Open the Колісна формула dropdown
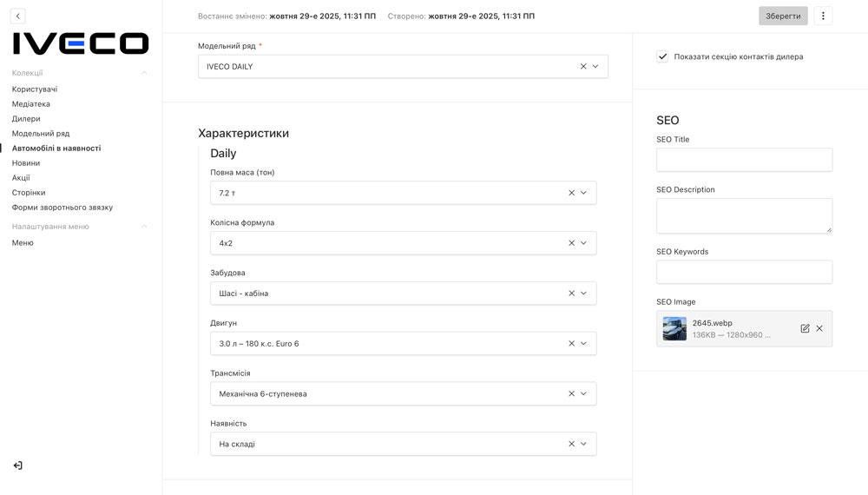Image resolution: width=868 pixels, height=495 pixels. (583, 243)
